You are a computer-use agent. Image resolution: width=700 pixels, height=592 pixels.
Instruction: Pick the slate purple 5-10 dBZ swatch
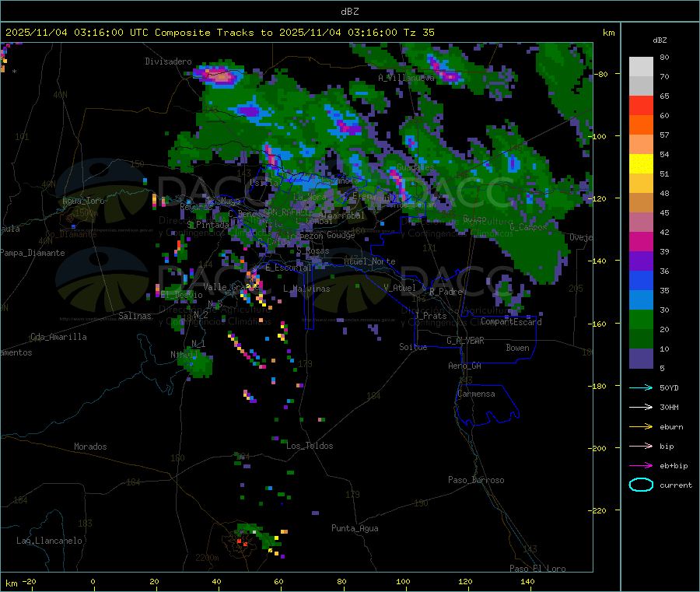(x=641, y=359)
